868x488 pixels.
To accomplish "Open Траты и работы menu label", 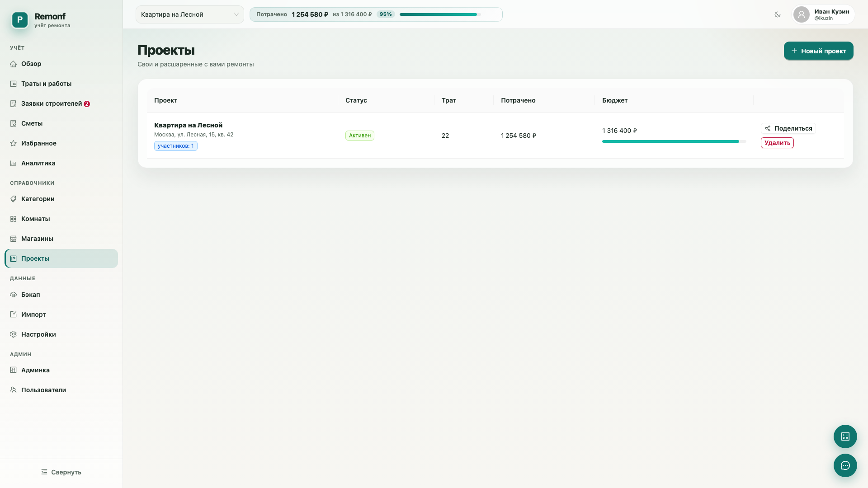I will [47, 84].
